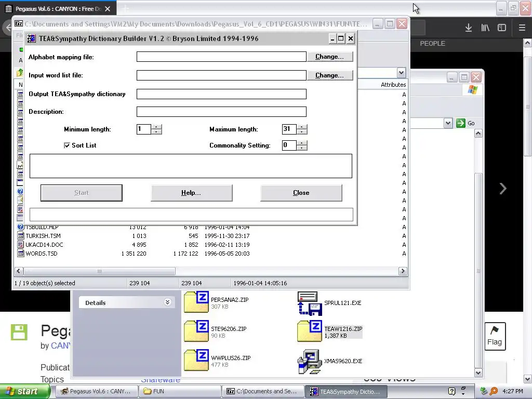Select the WORDS.TSD file row
This screenshot has height=399, width=532.
coord(210,254)
